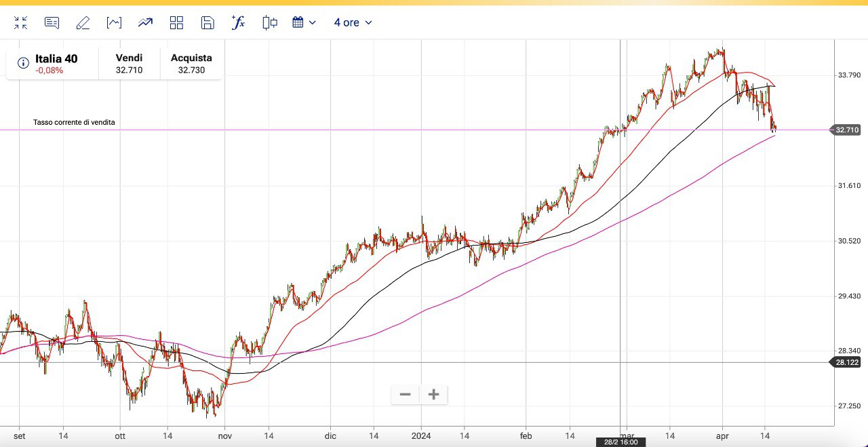Zoom out the chart with minus button
868x447 pixels.
[x=406, y=394]
